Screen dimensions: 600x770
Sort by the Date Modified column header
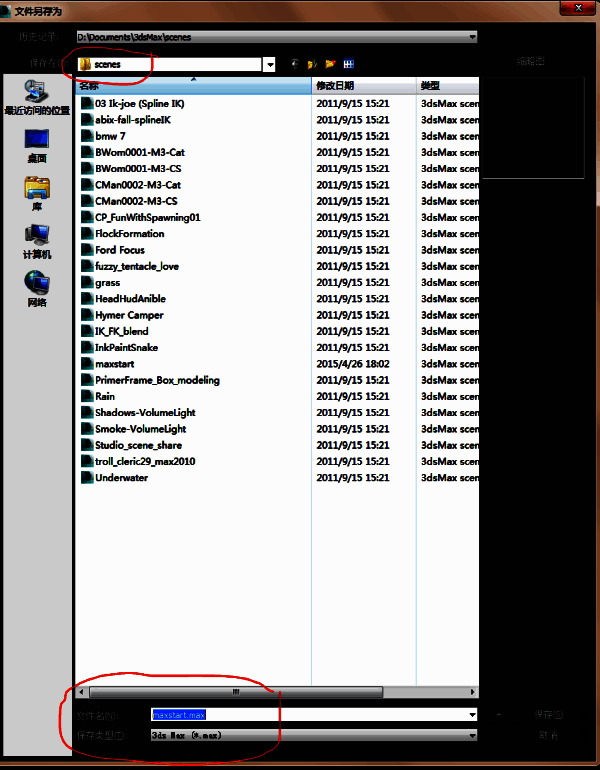(x=363, y=86)
